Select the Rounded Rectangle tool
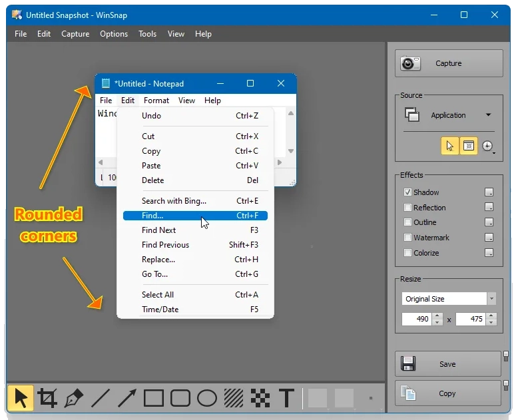 [180, 398]
